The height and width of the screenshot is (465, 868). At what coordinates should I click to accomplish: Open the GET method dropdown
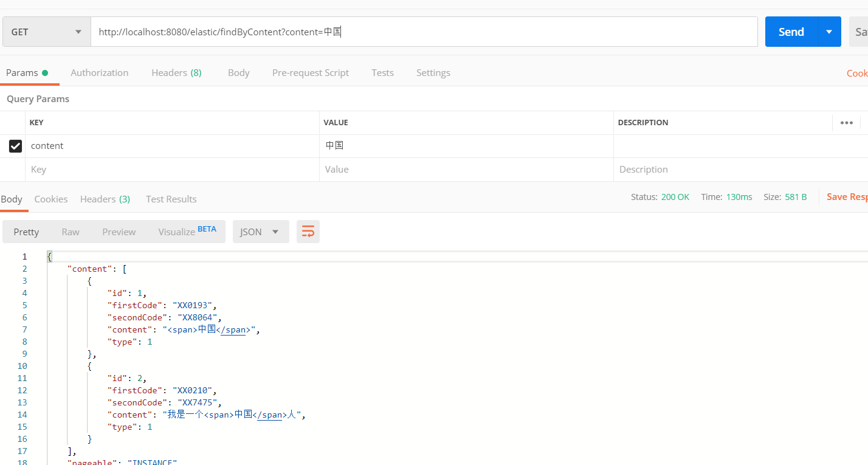(x=46, y=32)
